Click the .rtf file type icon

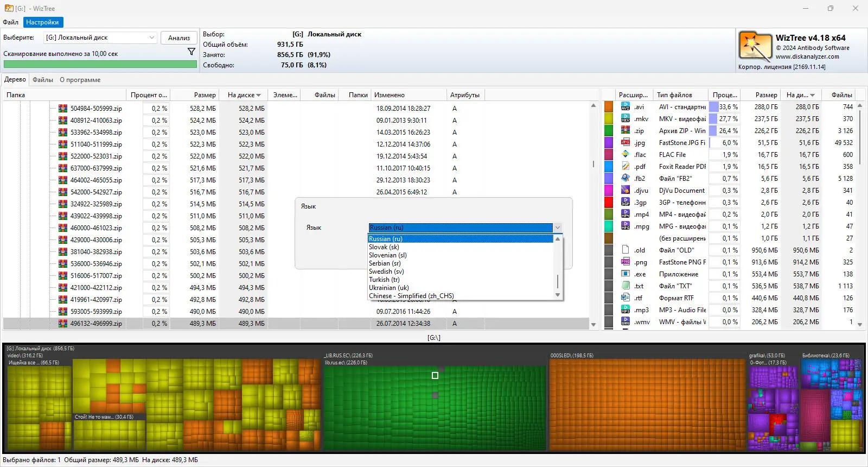(626, 298)
